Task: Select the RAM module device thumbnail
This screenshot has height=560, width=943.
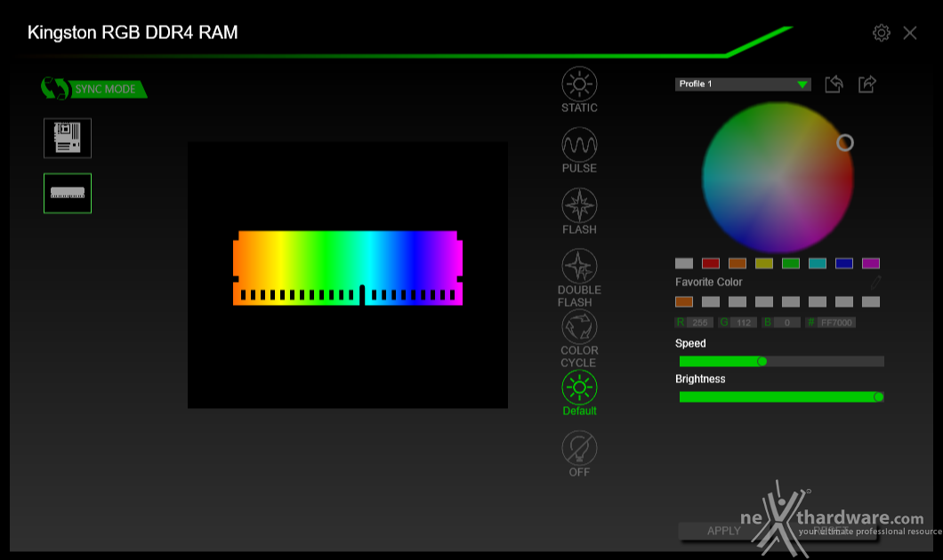Action: tap(68, 193)
